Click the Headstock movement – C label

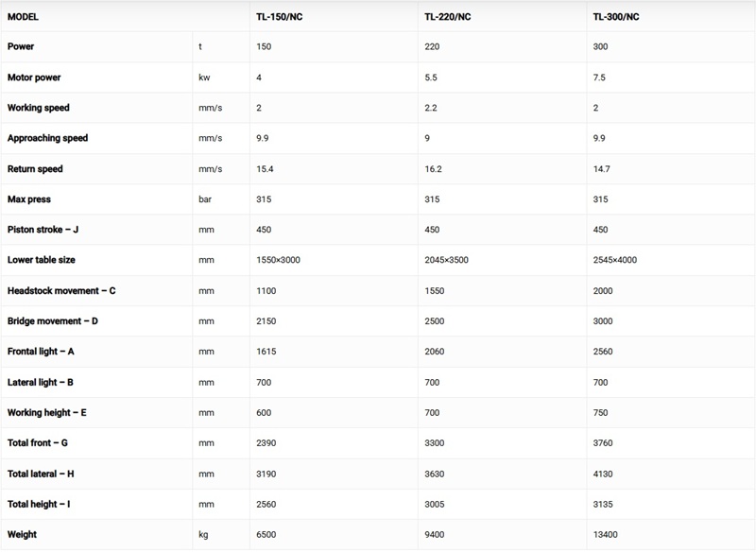coord(60,291)
